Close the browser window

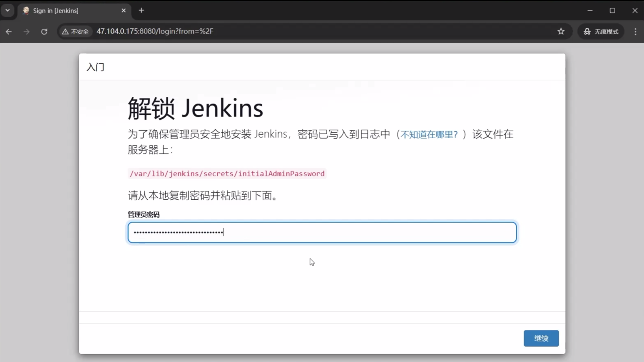click(x=635, y=10)
